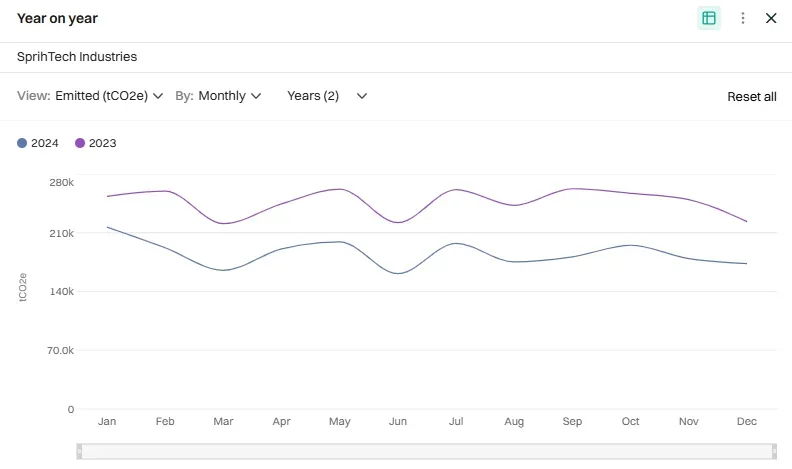792x469 pixels.
Task: Select the Jan label on x-axis
Action: [x=107, y=422]
